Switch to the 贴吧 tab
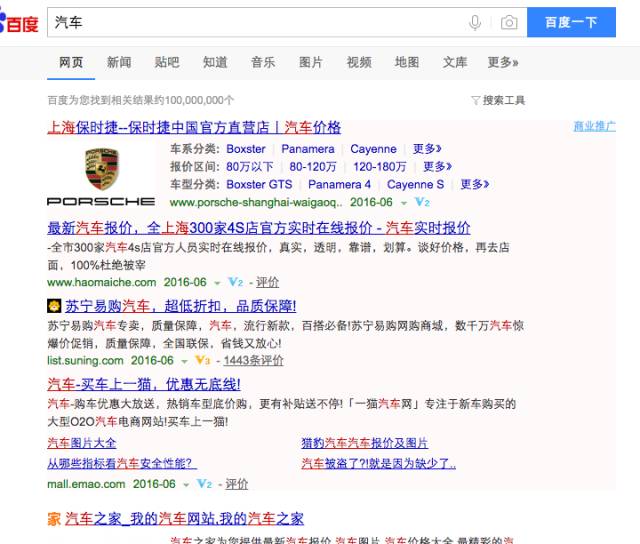Image resolution: width=640 pixels, height=544 pixels. coord(167,62)
